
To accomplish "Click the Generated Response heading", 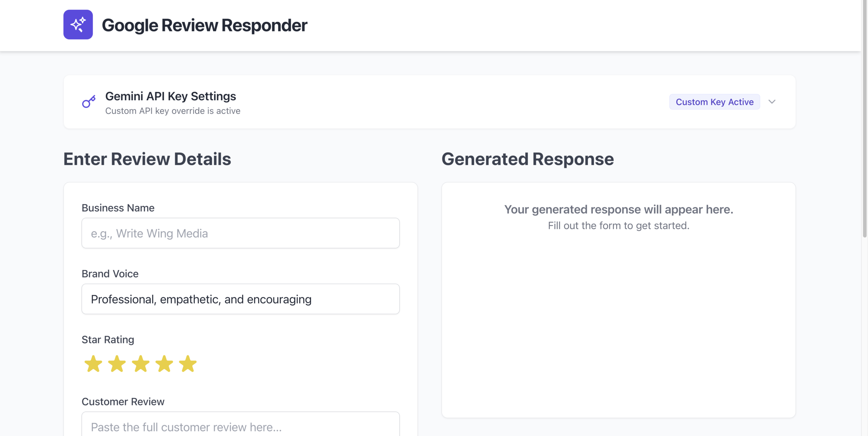I will (x=528, y=159).
